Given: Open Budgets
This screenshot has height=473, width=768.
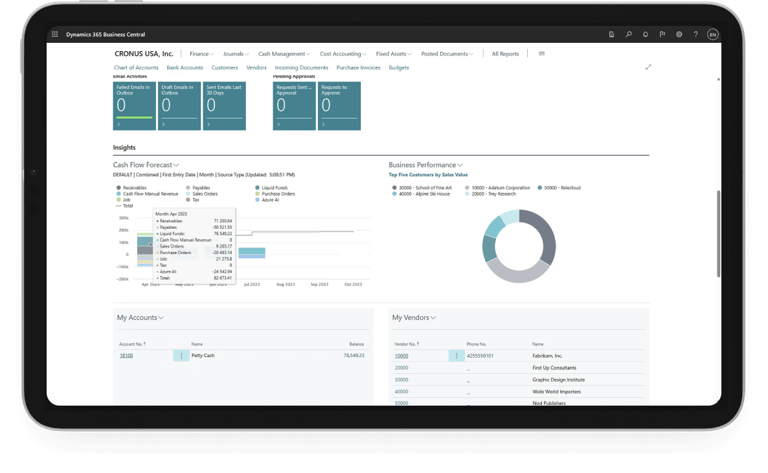Looking at the screenshot, I should point(398,68).
